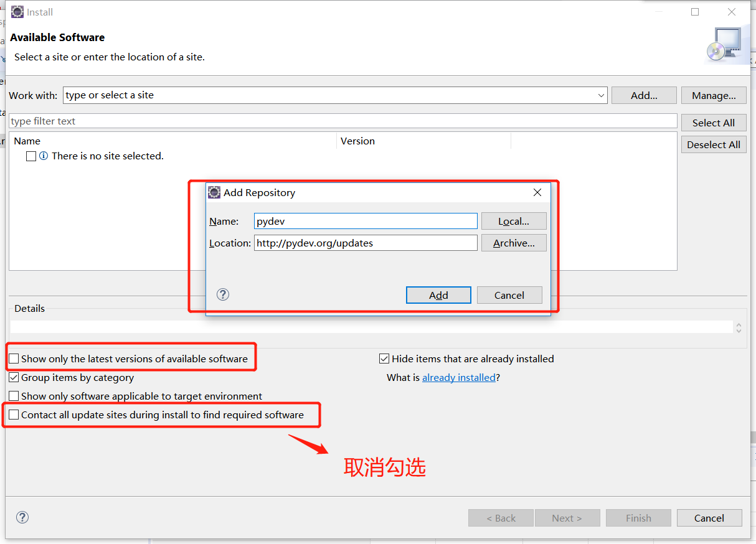Tick the checkbox next to 'There is no site selected'
The image size is (756, 544).
click(31, 156)
